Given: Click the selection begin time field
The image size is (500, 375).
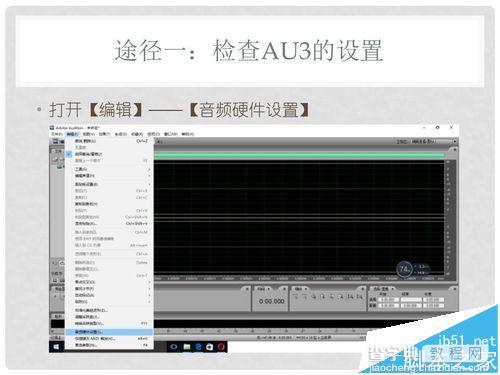Looking at the screenshot, I should coord(388,300).
